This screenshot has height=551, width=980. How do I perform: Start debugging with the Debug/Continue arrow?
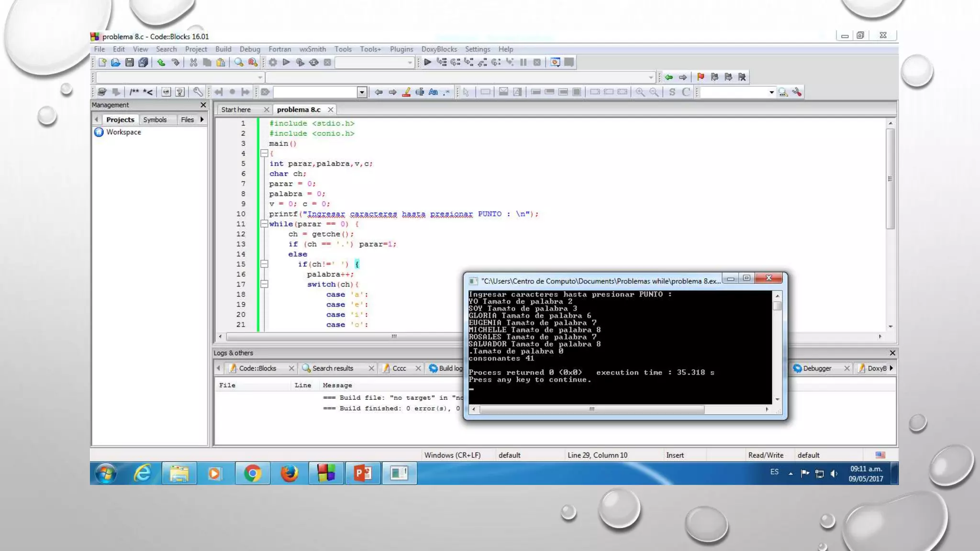coord(428,62)
